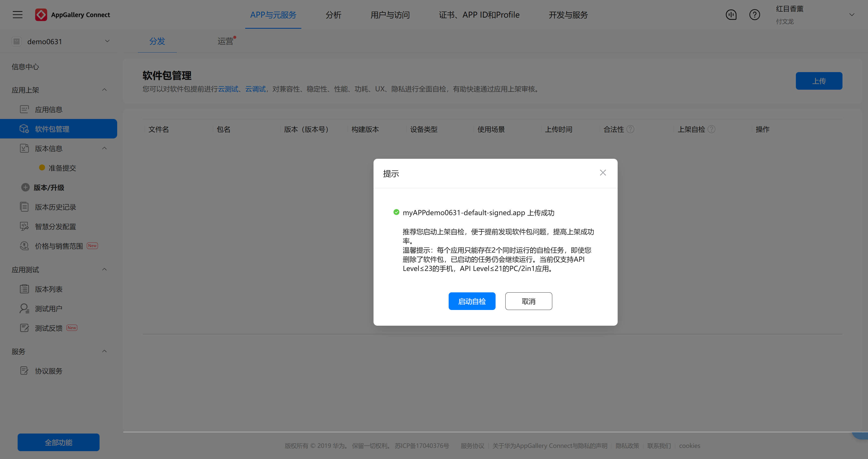Open the cookies footer link
The width and height of the screenshot is (868, 459).
[690, 445]
